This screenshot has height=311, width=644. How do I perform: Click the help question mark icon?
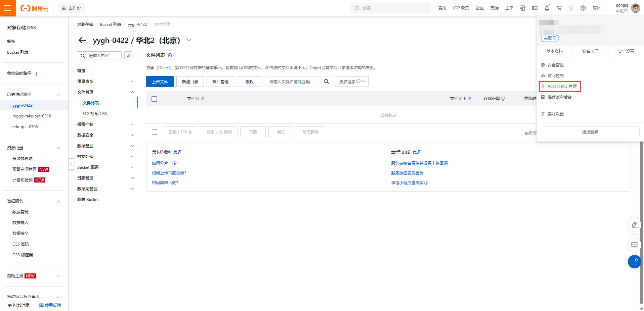click(583, 8)
